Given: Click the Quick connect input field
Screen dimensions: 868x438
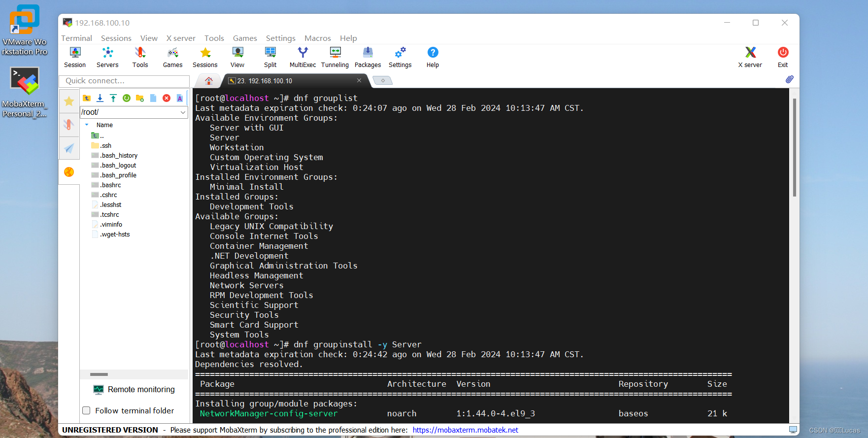Looking at the screenshot, I should click(124, 81).
